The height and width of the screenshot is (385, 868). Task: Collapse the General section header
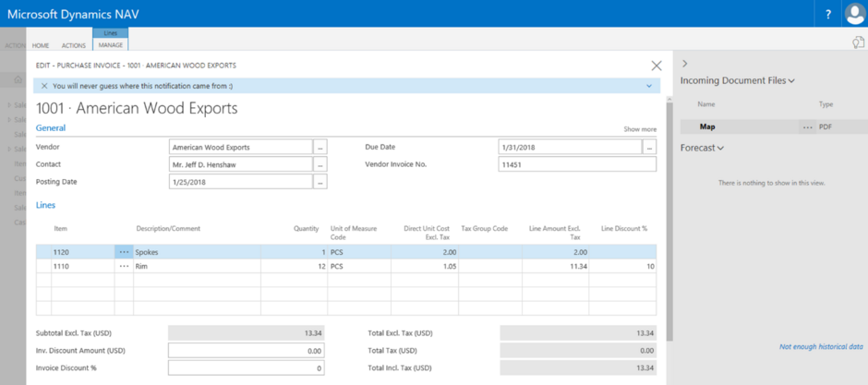51,127
